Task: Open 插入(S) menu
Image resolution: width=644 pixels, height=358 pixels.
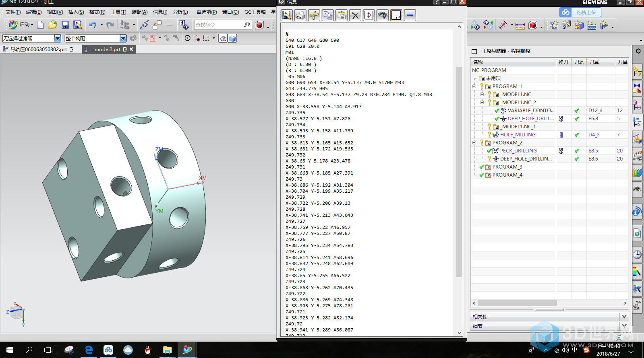Action: click(76, 12)
